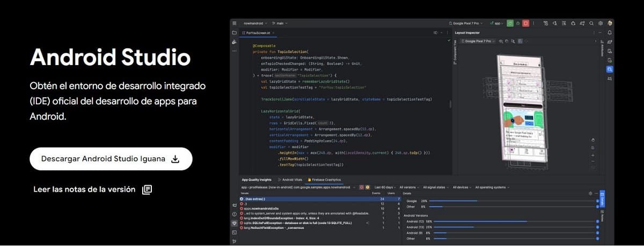
Task: Toggle the fatal issues red filter
Action: tap(362, 187)
